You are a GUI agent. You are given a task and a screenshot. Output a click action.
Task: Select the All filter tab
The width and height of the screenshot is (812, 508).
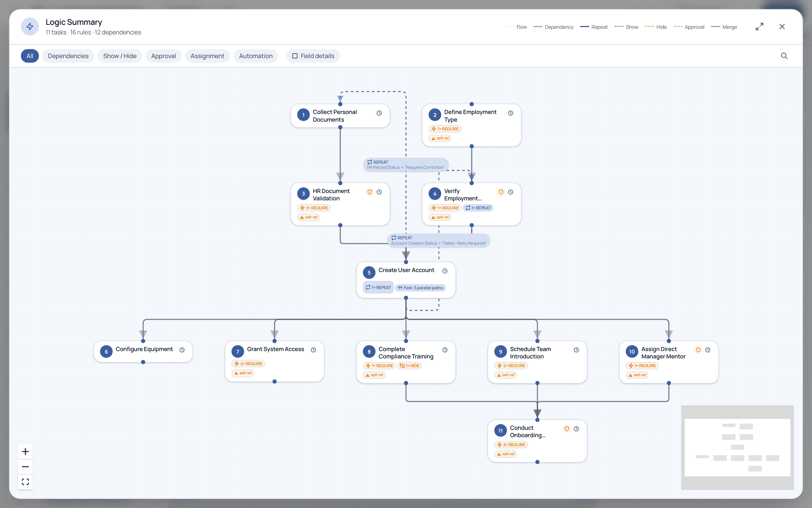pyautogui.click(x=30, y=56)
